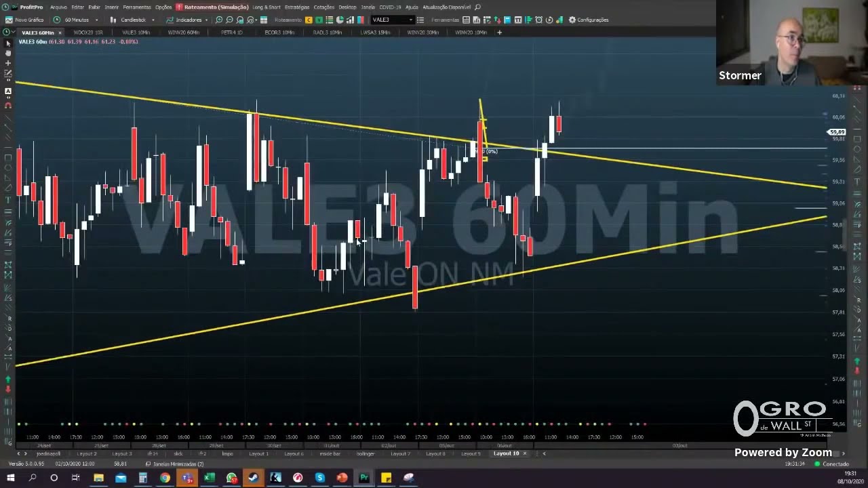
Task: Click the pie chart routing icon
Action: tap(340, 20)
